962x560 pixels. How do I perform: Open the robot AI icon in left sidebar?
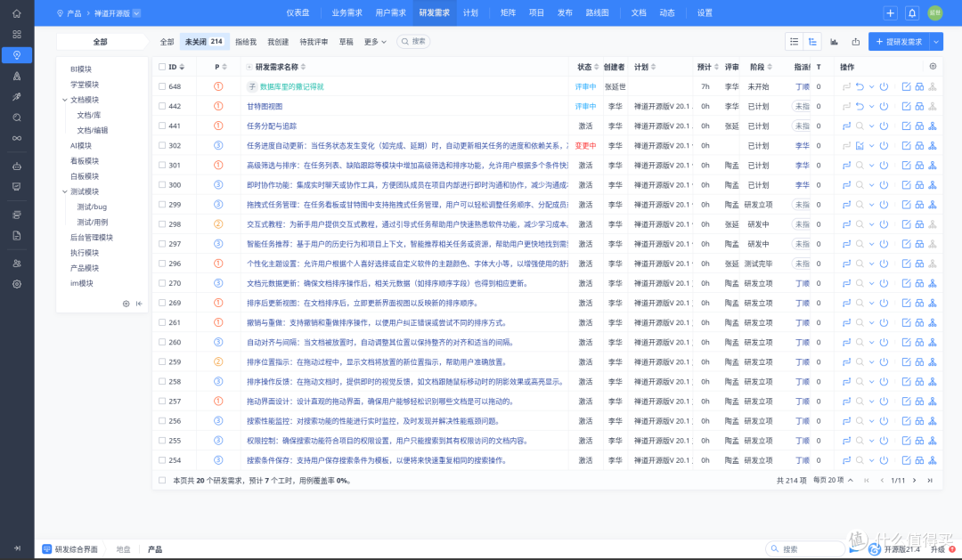(x=17, y=166)
